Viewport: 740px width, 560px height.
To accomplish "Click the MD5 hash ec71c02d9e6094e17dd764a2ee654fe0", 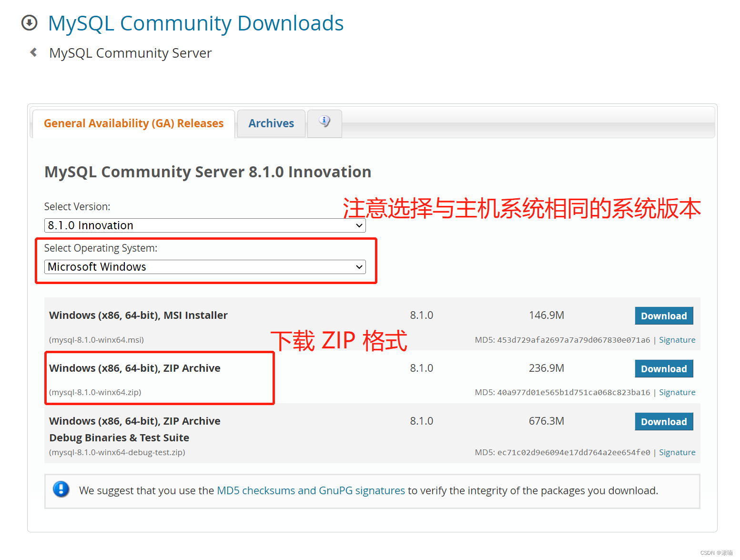I will [x=574, y=452].
